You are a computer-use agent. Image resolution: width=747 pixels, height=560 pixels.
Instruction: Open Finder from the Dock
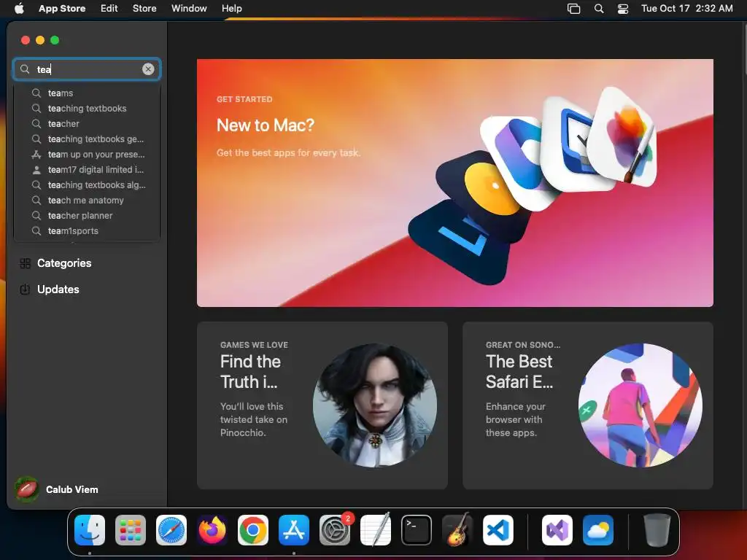pyautogui.click(x=90, y=530)
